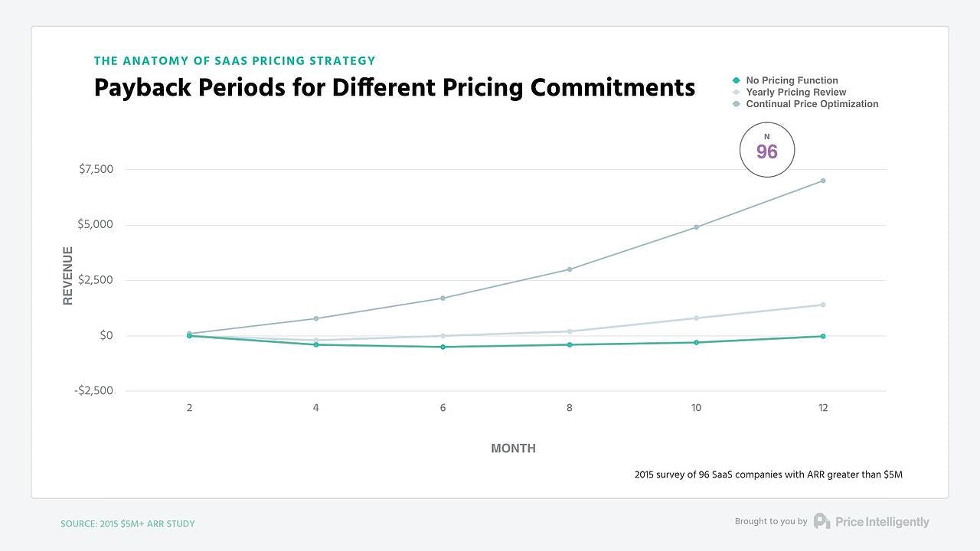This screenshot has height=551, width=980.
Task: Click the 2015 $5M+ ARR Study source
Action: [128, 524]
